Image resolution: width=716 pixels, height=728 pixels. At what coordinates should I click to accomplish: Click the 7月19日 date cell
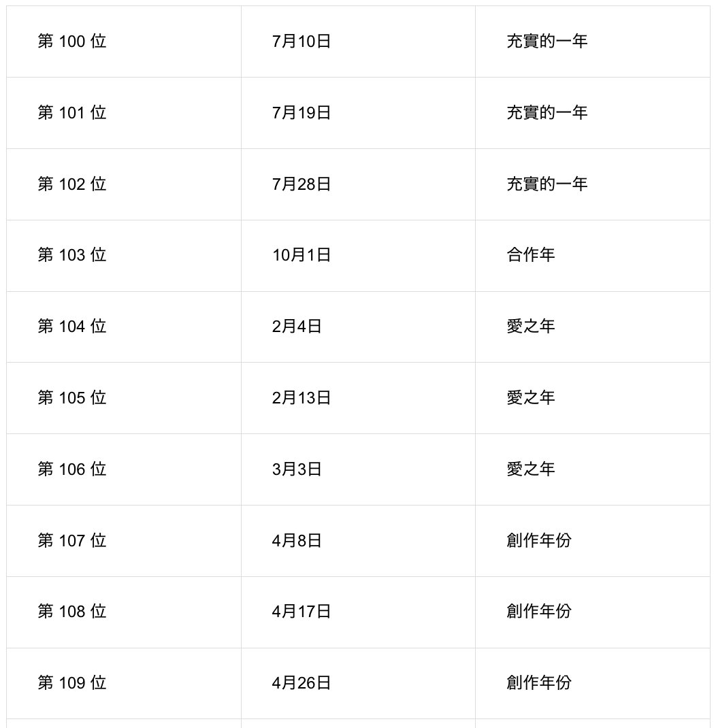302,113
